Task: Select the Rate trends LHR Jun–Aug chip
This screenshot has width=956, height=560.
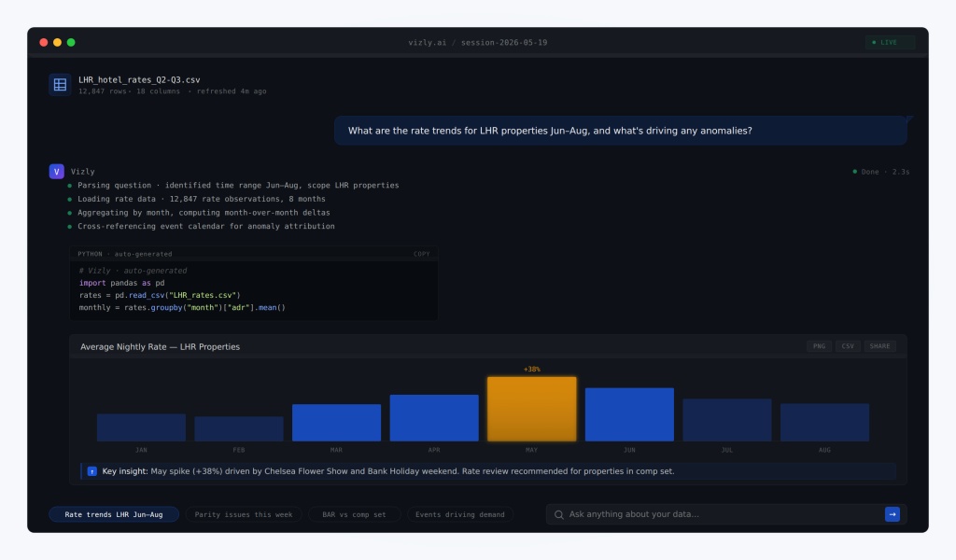Action: click(x=114, y=514)
